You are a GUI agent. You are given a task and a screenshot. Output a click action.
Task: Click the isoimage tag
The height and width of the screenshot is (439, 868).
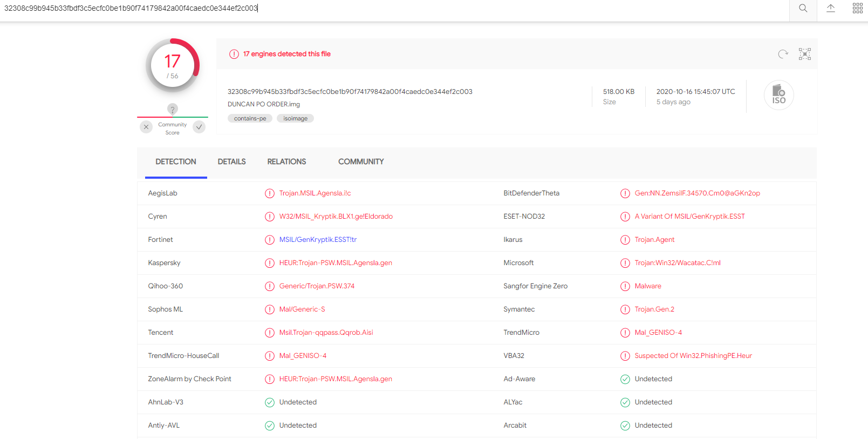pyautogui.click(x=295, y=118)
